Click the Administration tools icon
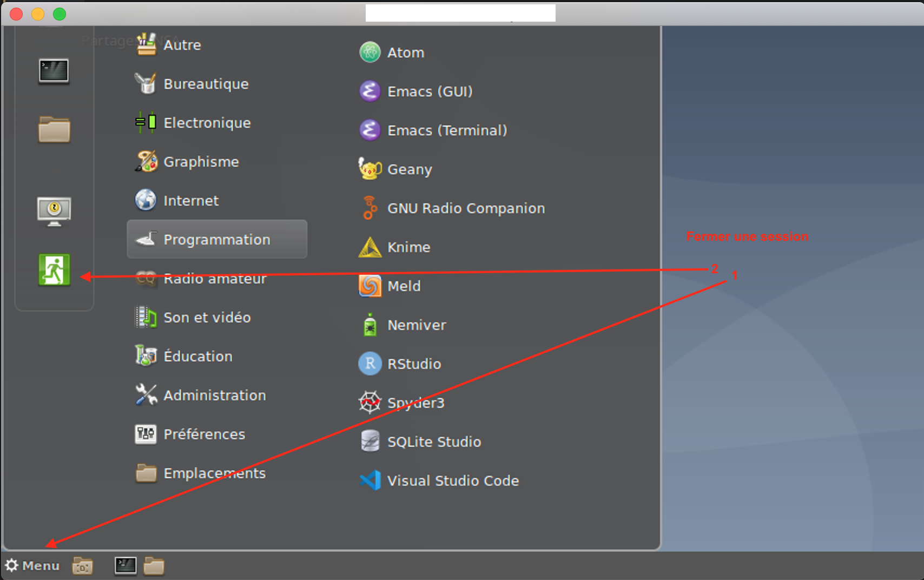The image size is (924, 580). coord(146,395)
